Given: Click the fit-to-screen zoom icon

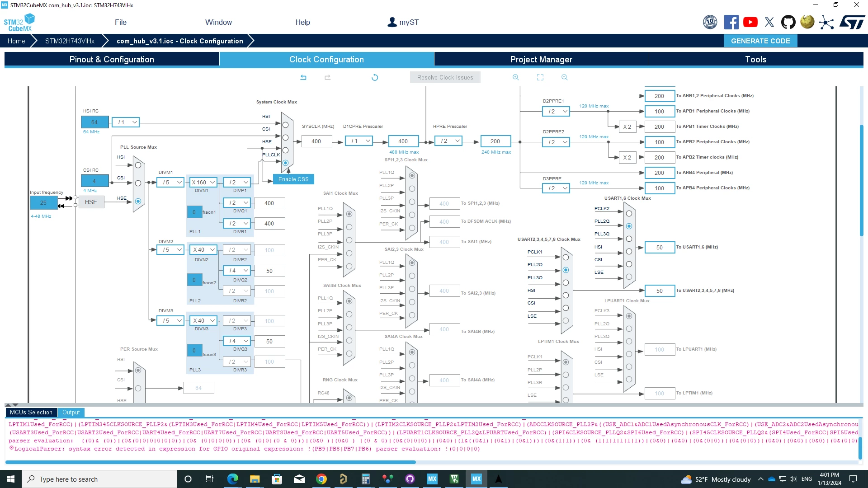Looking at the screenshot, I should [x=540, y=77].
